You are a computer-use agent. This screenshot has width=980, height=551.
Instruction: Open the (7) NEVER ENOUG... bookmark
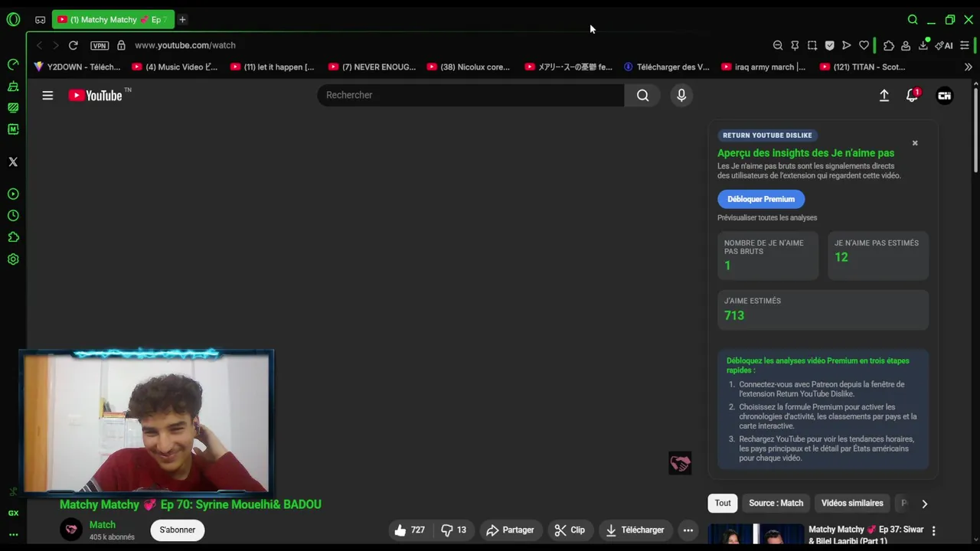pos(371,67)
